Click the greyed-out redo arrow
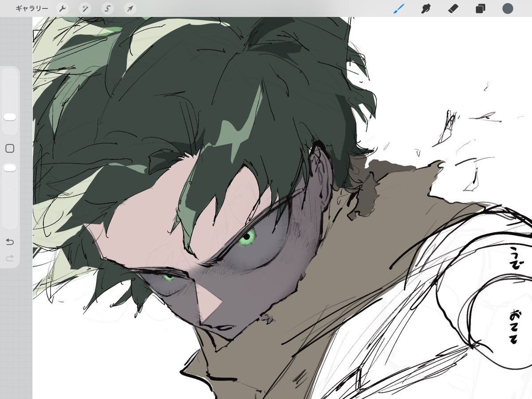This screenshot has width=532, height=399. [x=10, y=258]
